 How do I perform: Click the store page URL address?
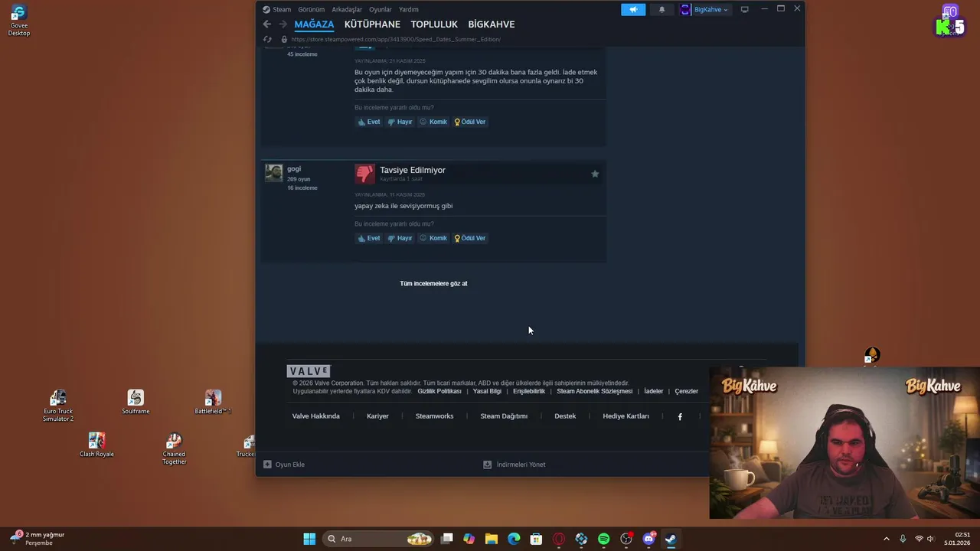coord(396,39)
